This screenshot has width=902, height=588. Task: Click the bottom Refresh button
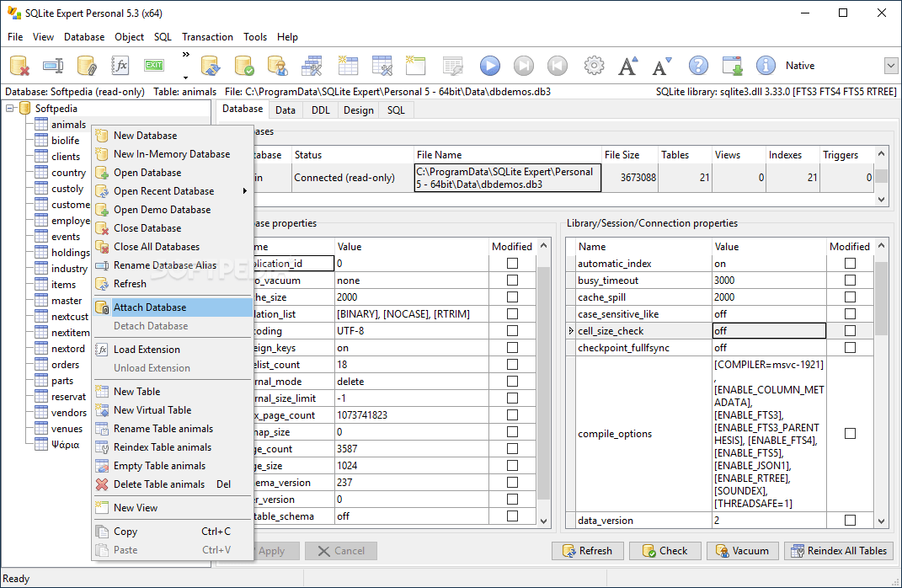[x=587, y=551]
